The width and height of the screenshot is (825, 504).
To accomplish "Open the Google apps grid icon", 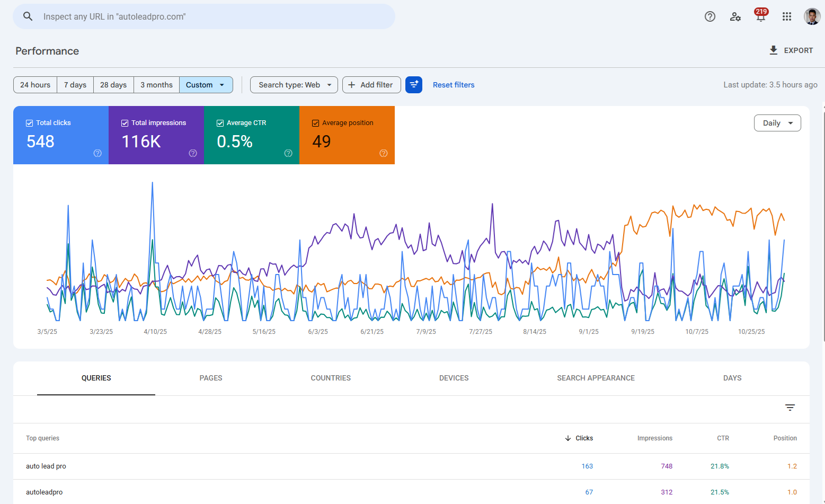I will [787, 16].
